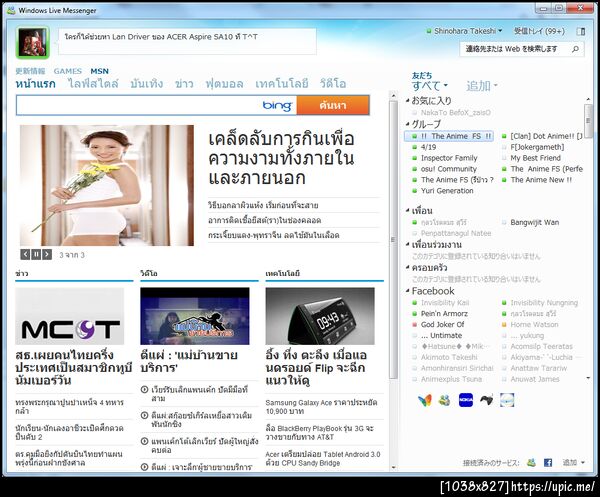Click the search magnifier icon
The height and width of the screenshot is (497, 600).
575,49
